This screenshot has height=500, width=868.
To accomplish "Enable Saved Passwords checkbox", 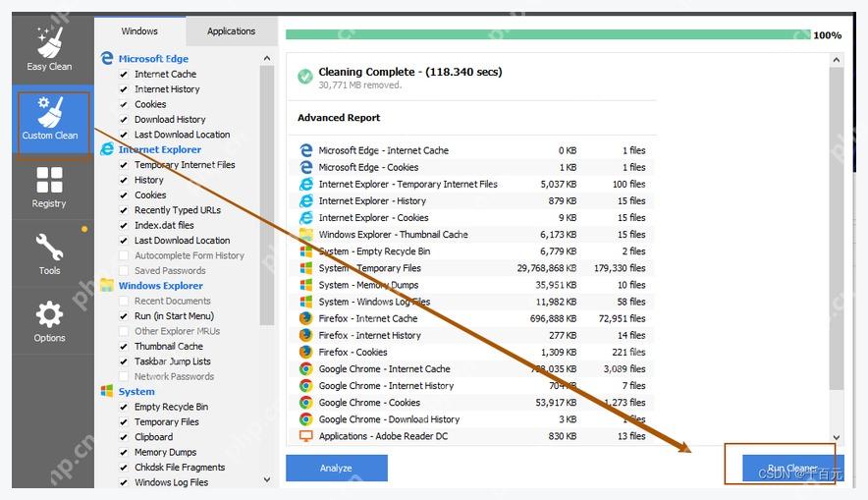I will 124,270.
